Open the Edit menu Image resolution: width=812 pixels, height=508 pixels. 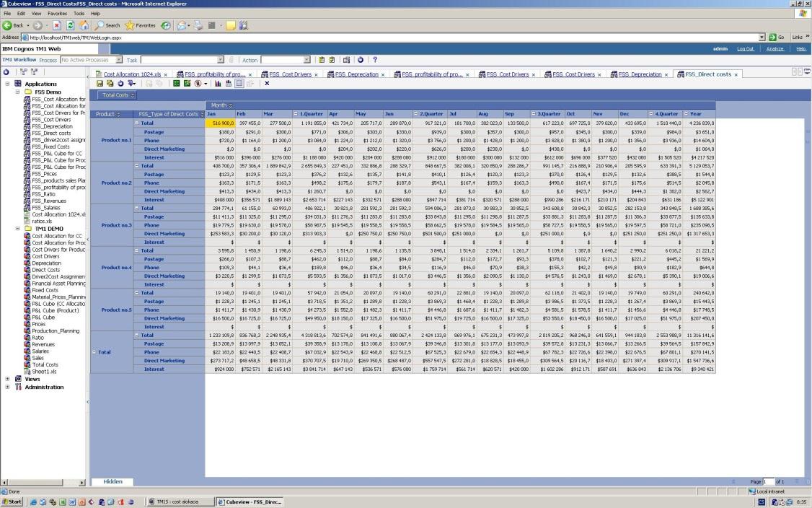tap(21, 14)
